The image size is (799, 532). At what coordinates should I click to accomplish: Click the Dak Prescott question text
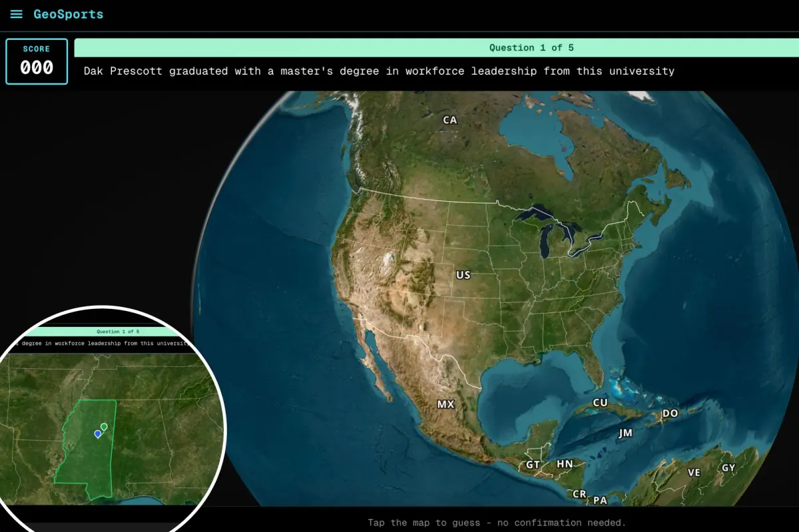coord(379,71)
